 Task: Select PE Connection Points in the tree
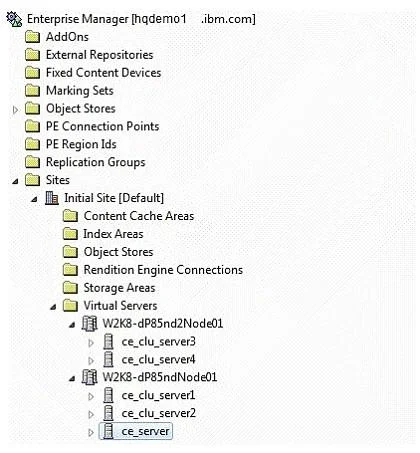pos(102,126)
